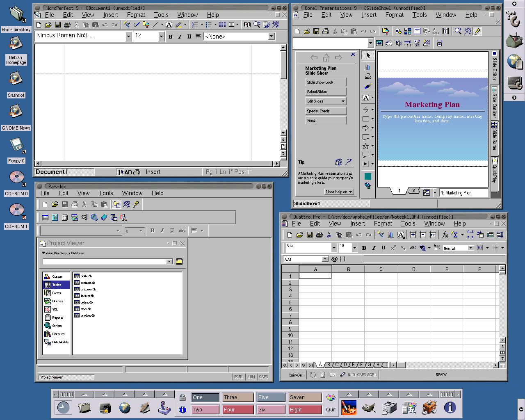525x420 pixels.
Task: Open Quattro Pro formula function icon
Action: 445,235
